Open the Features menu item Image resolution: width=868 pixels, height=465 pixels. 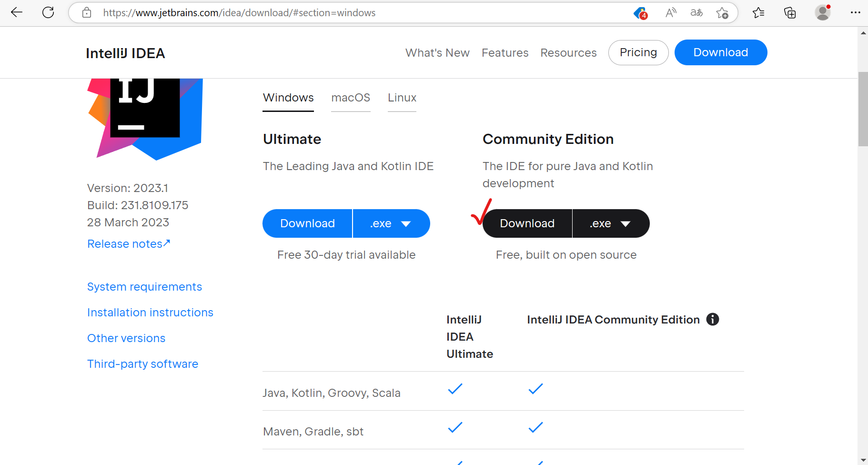(x=505, y=52)
